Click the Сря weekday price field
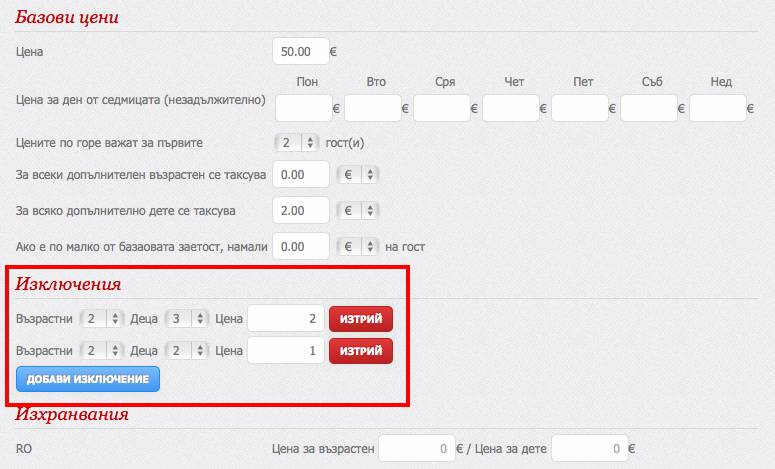 [442, 108]
